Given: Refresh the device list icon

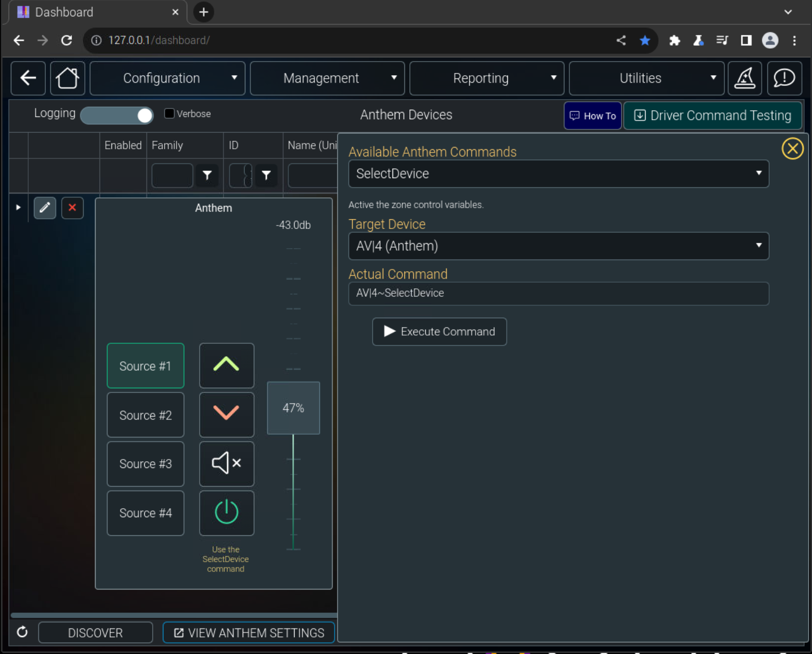Looking at the screenshot, I should pyautogui.click(x=22, y=632).
